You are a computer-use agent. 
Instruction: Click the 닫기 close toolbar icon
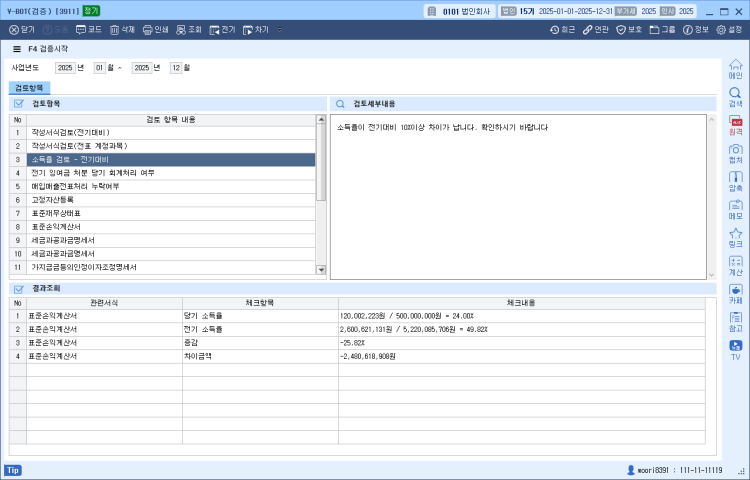point(22,30)
